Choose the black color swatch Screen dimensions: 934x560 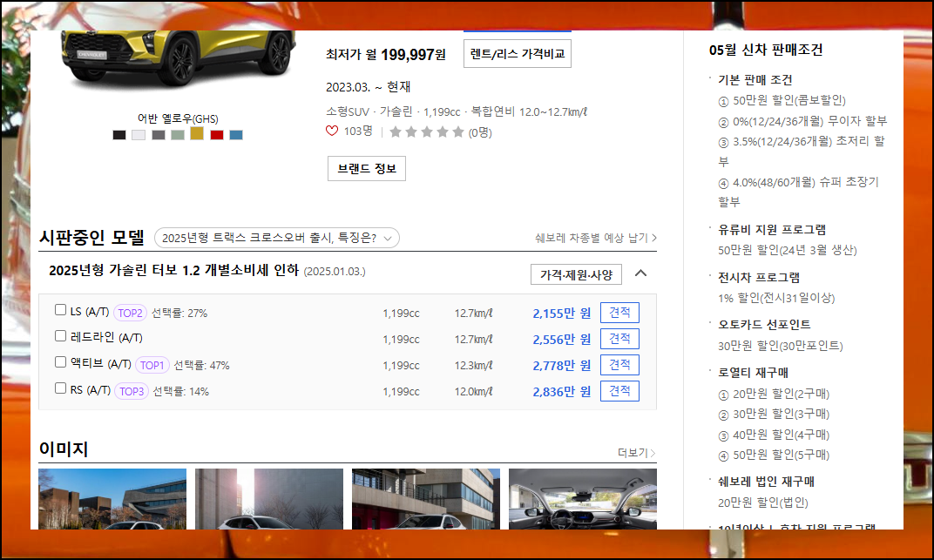coord(119,135)
